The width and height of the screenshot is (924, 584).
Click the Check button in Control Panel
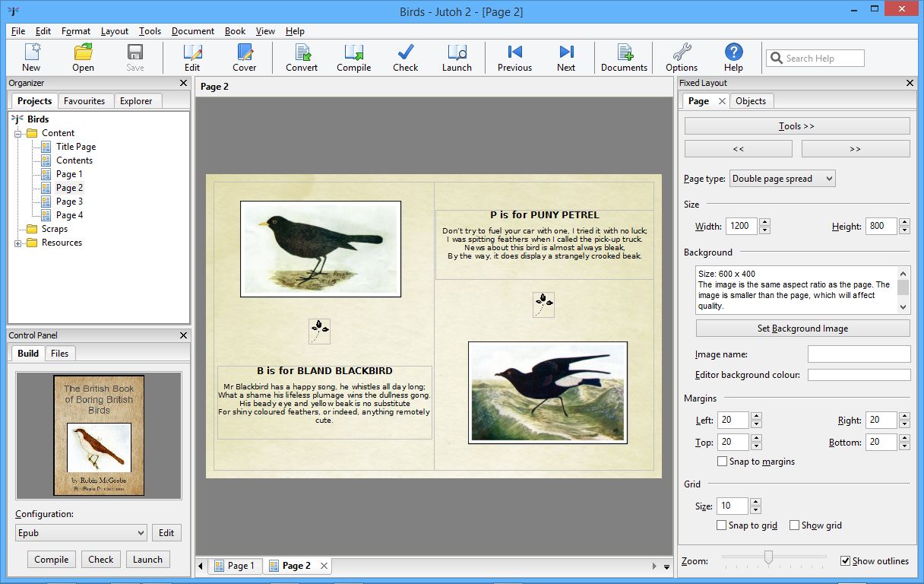[x=100, y=560]
